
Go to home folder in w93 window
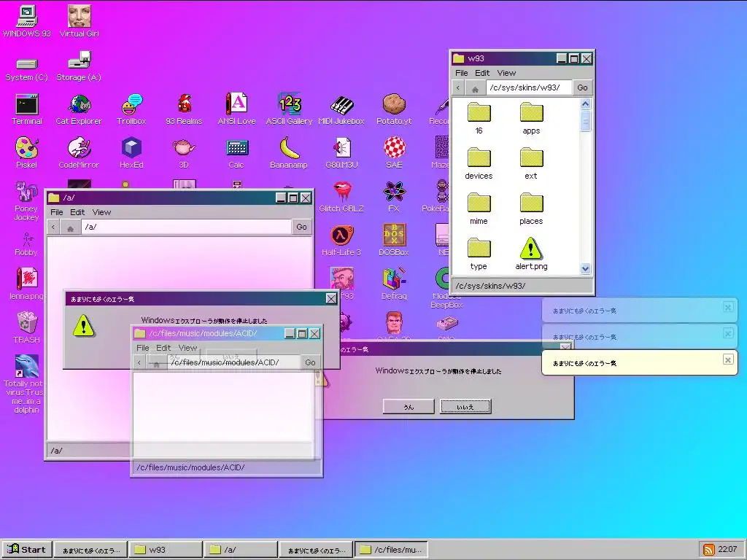(x=475, y=88)
